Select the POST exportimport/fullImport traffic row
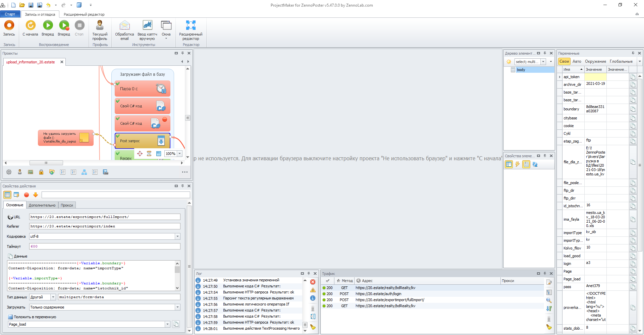Screen dimensions: 644x335 [x=433, y=300]
